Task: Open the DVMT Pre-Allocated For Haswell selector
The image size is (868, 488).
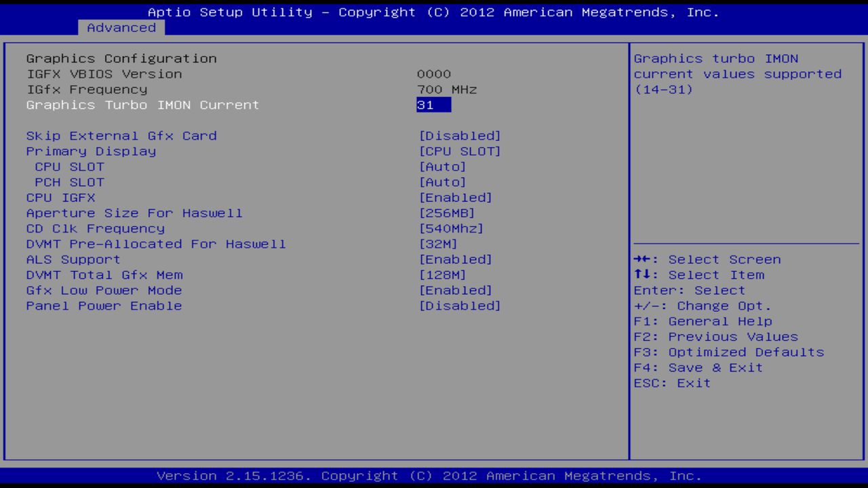Action: (x=437, y=244)
